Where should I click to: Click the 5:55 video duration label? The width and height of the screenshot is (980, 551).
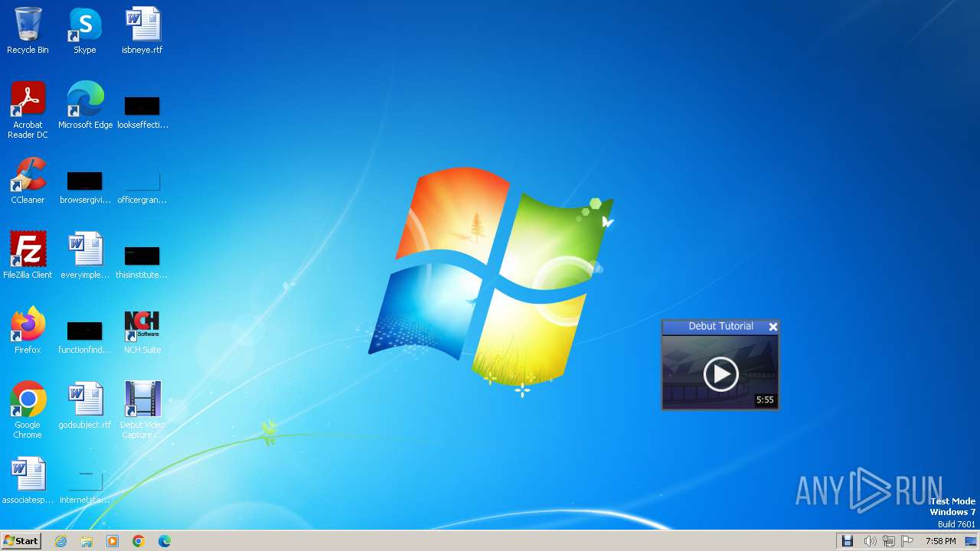[765, 399]
